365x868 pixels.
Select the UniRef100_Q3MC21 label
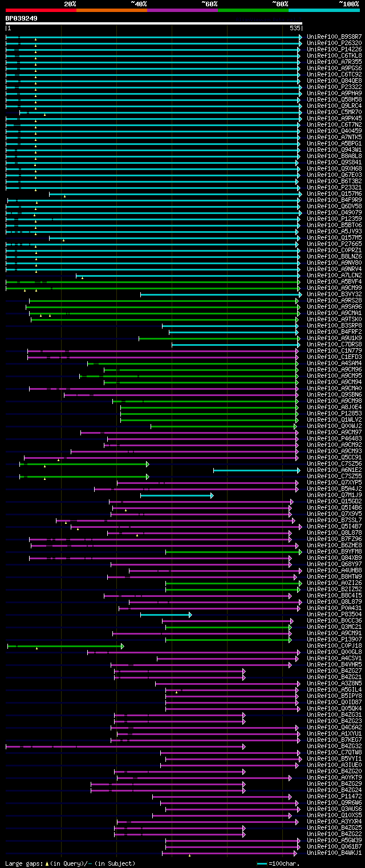click(x=334, y=627)
